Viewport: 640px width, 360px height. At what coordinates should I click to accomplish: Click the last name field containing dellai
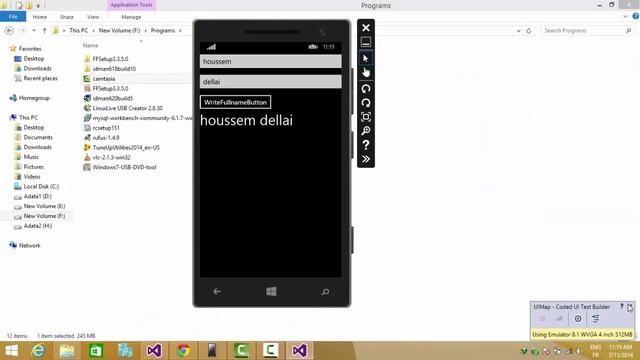271,82
